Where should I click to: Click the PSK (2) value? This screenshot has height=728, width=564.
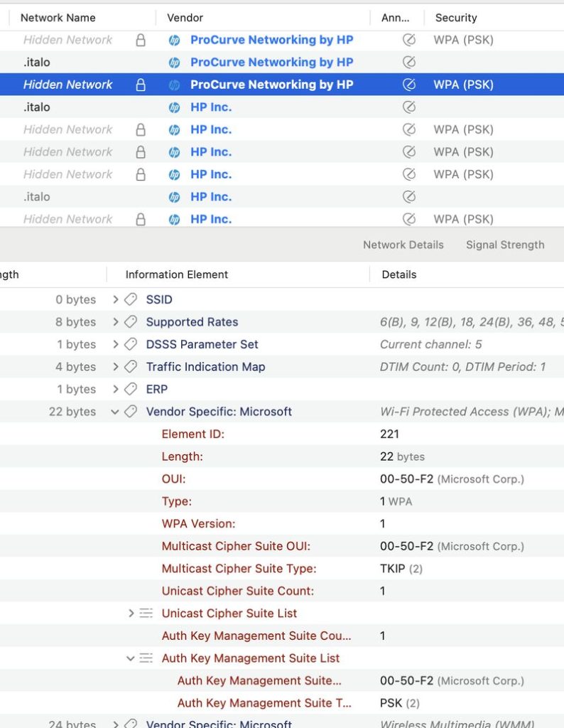(400, 703)
